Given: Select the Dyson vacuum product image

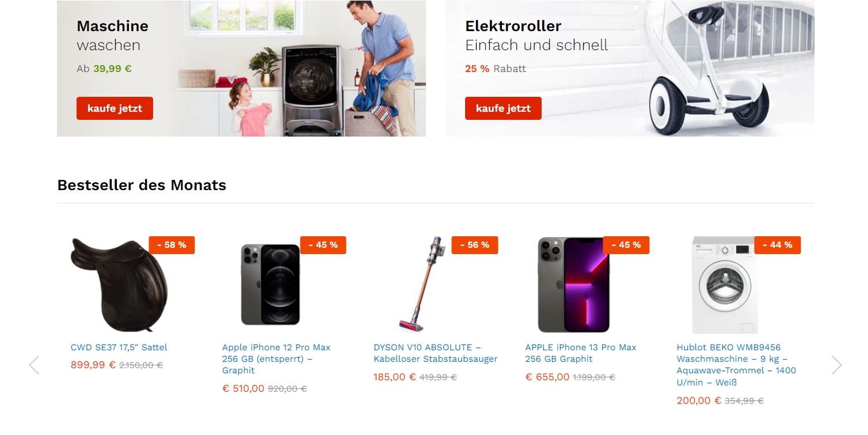Looking at the screenshot, I should [x=422, y=285].
